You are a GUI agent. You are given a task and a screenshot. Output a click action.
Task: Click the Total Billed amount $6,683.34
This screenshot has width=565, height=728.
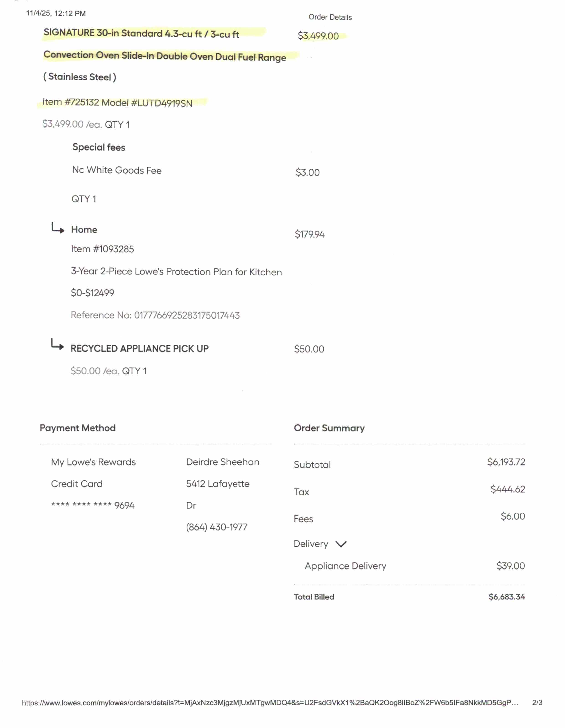tap(507, 597)
